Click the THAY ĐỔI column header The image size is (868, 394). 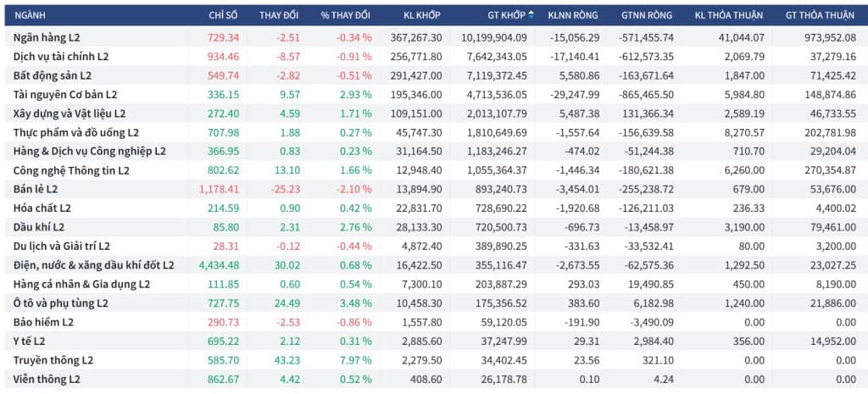(x=280, y=15)
